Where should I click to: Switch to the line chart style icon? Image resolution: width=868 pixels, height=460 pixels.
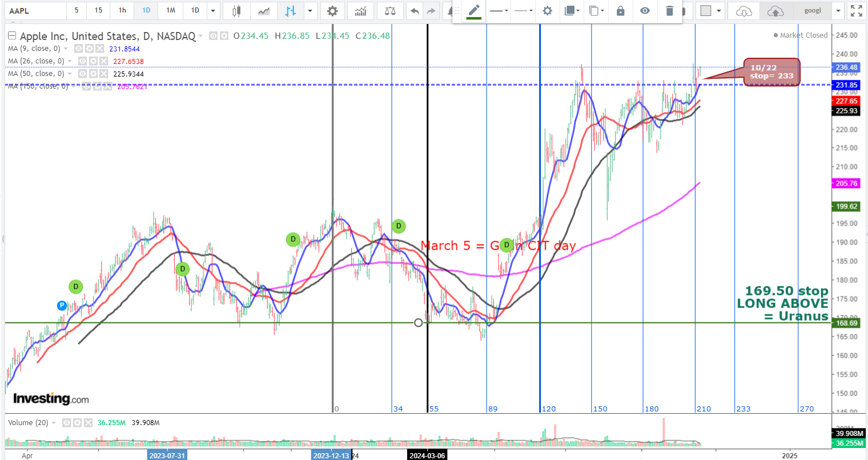264,11
